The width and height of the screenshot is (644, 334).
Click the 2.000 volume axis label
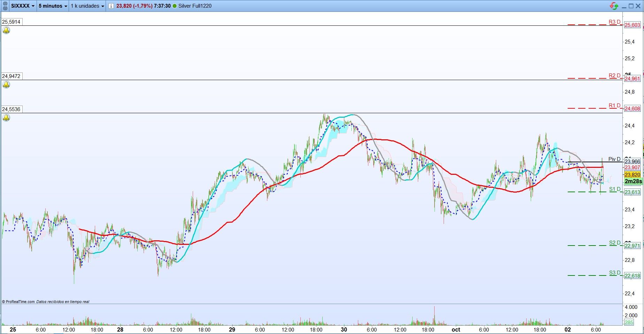pyautogui.click(x=631, y=316)
